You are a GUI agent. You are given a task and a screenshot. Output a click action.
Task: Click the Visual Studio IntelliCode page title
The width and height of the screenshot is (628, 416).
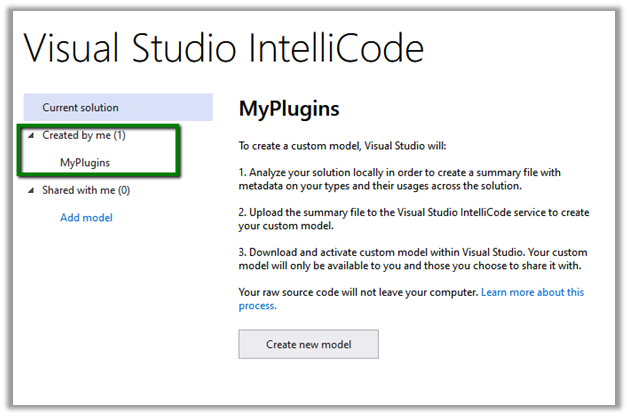coord(224,49)
